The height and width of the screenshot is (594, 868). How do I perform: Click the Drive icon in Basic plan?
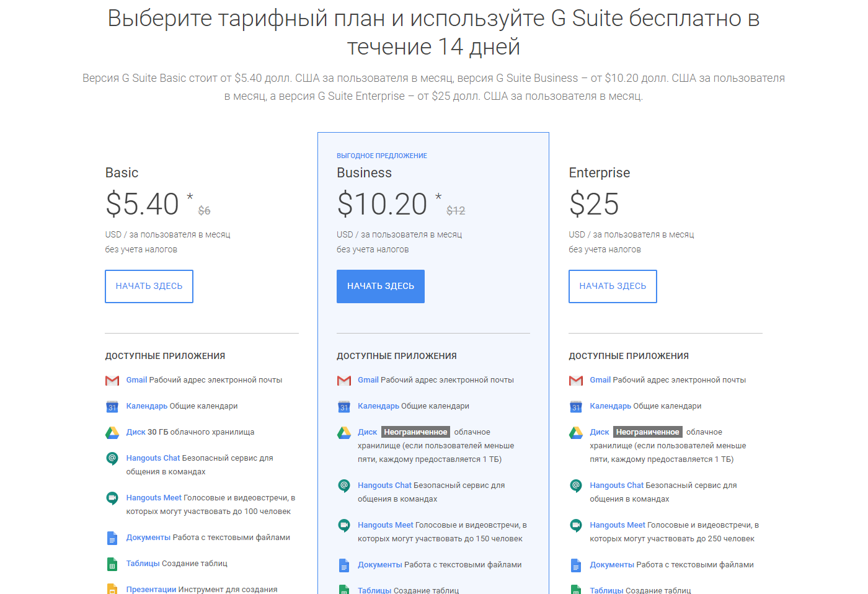[x=112, y=433]
